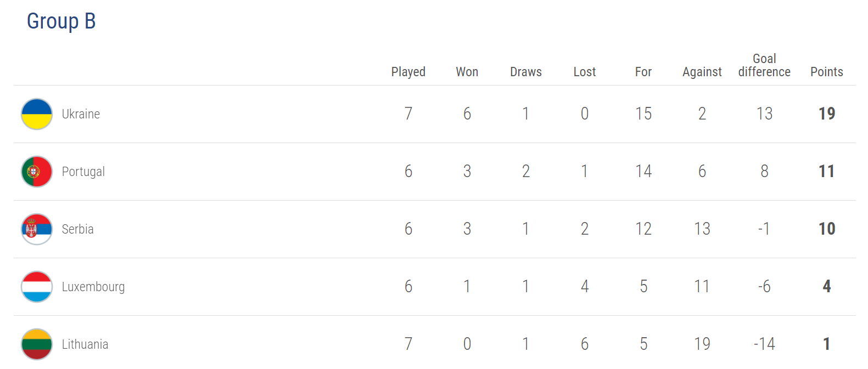Open the Ukraine team link

(x=81, y=114)
